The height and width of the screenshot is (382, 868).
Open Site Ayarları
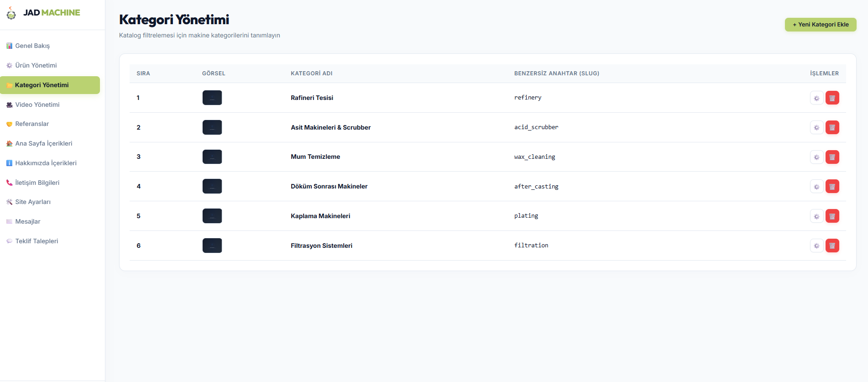50,202
